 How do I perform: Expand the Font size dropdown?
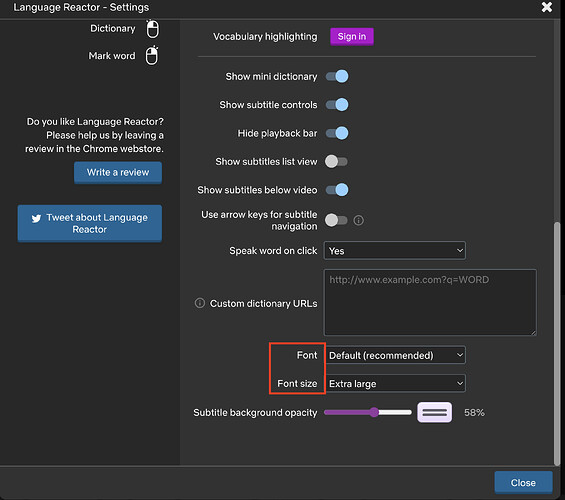pyautogui.click(x=395, y=384)
